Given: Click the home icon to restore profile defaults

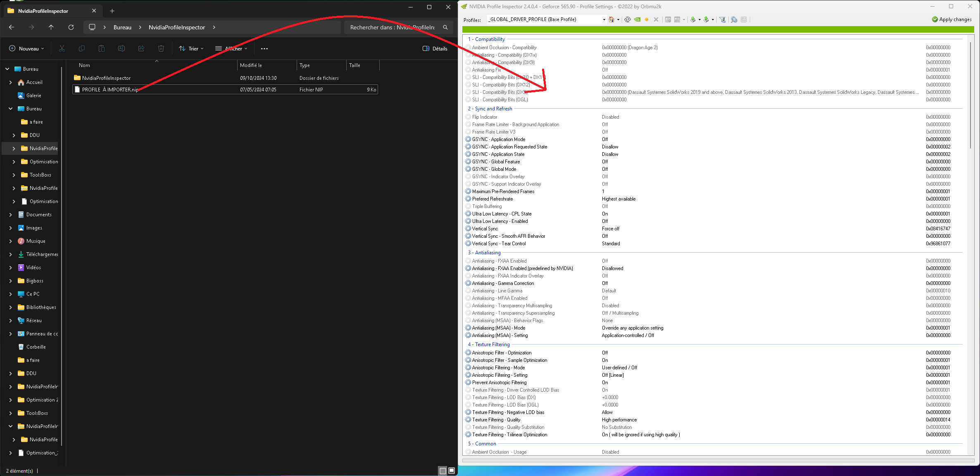Looking at the screenshot, I should coord(611,19).
